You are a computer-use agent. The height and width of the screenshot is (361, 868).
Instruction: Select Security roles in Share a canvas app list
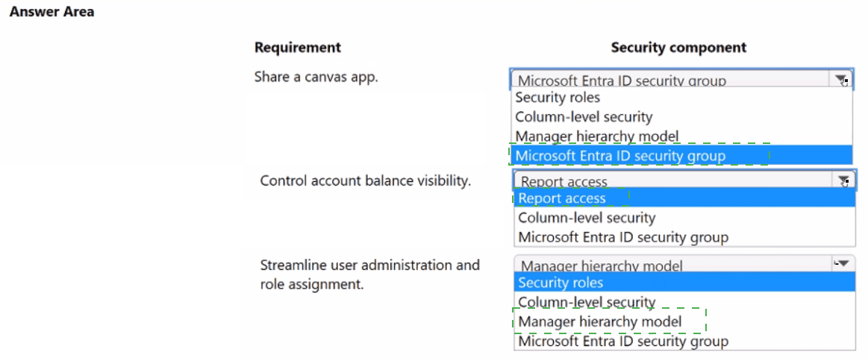(558, 98)
